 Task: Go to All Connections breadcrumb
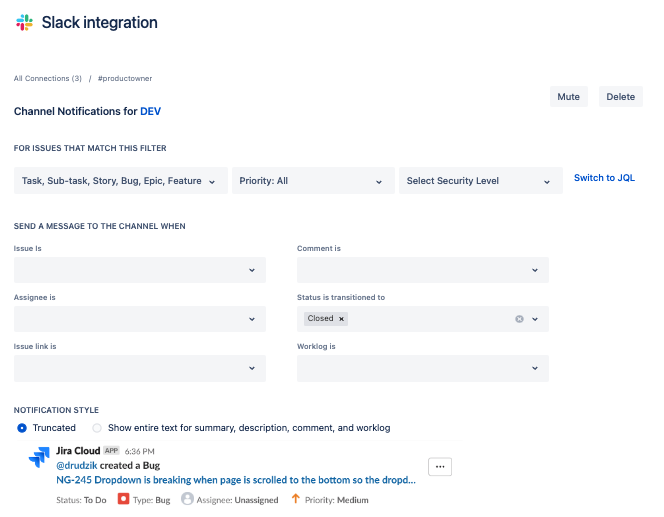pyautogui.click(x=47, y=78)
